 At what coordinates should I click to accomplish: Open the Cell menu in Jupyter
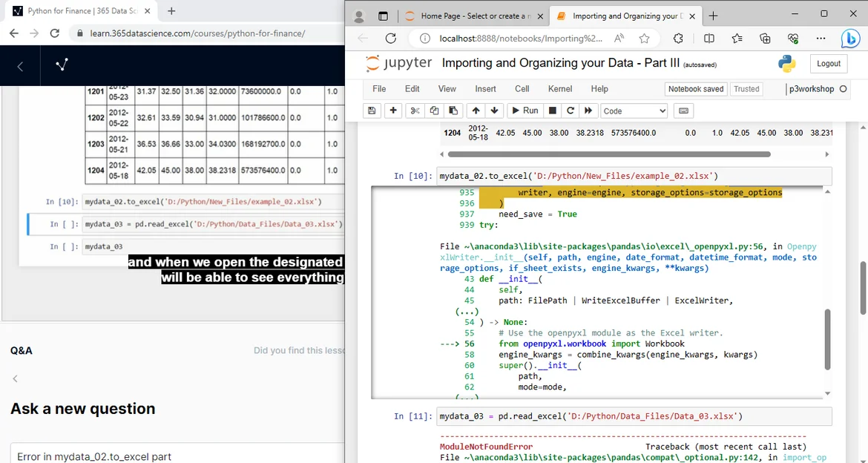[x=522, y=89]
